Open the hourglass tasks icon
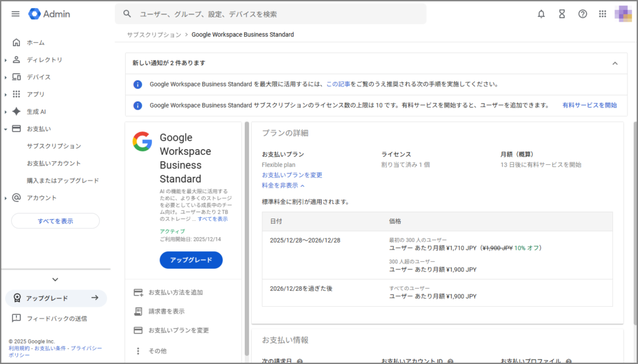Viewport: 638px width, 364px height. point(561,14)
